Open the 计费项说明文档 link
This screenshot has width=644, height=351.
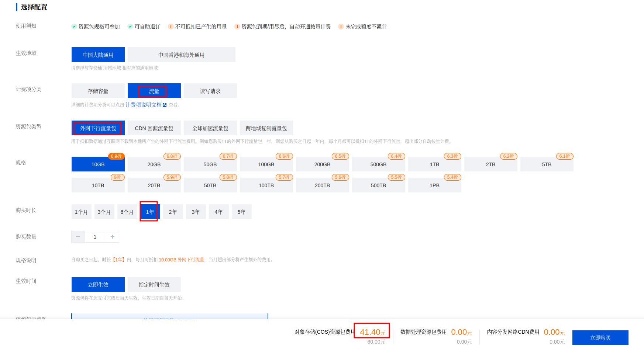(144, 105)
